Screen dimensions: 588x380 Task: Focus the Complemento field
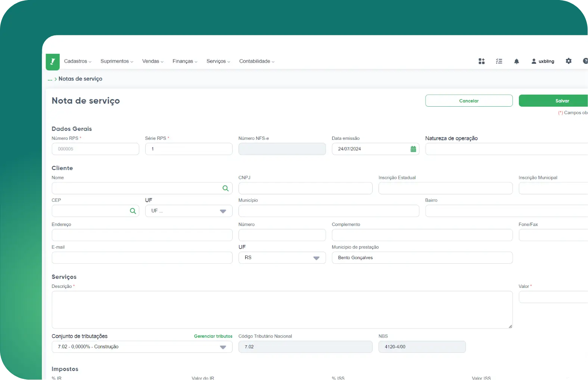[422, 235]
